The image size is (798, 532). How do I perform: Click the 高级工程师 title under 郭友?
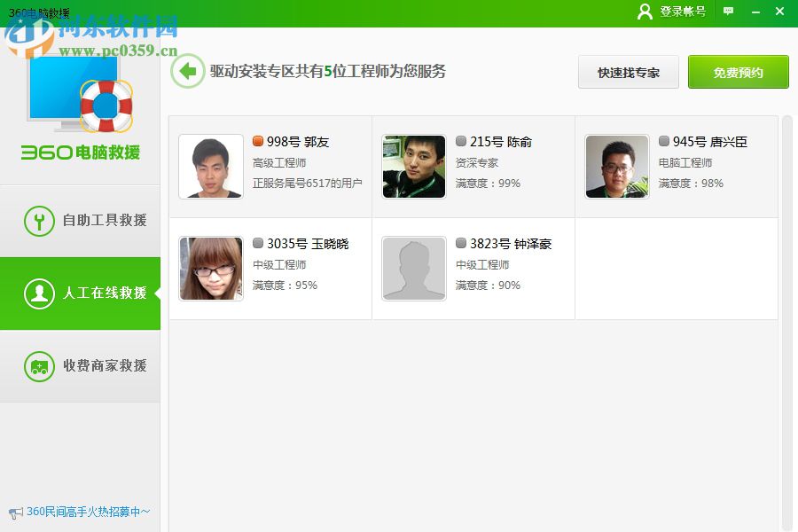279,163
